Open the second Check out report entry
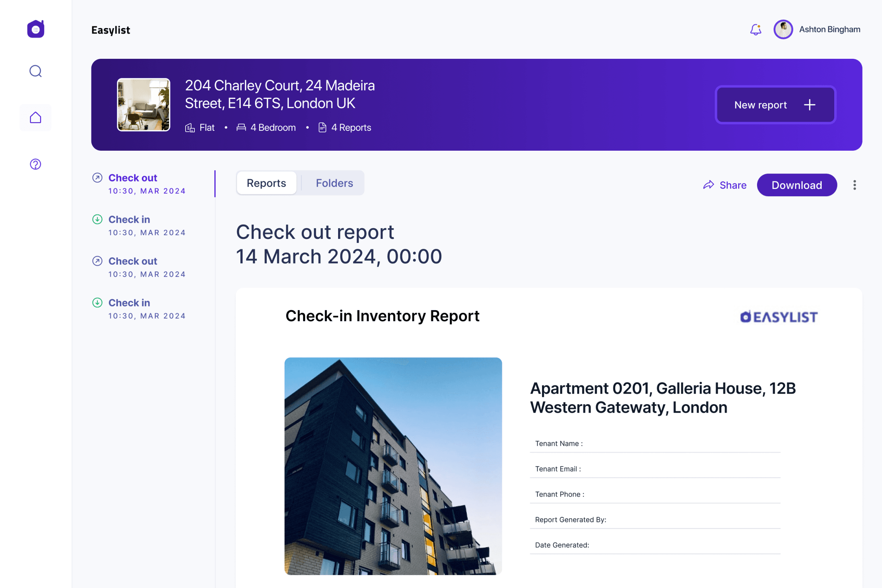The height and width of the screenshot is (588, 882). tap(133, 261)
